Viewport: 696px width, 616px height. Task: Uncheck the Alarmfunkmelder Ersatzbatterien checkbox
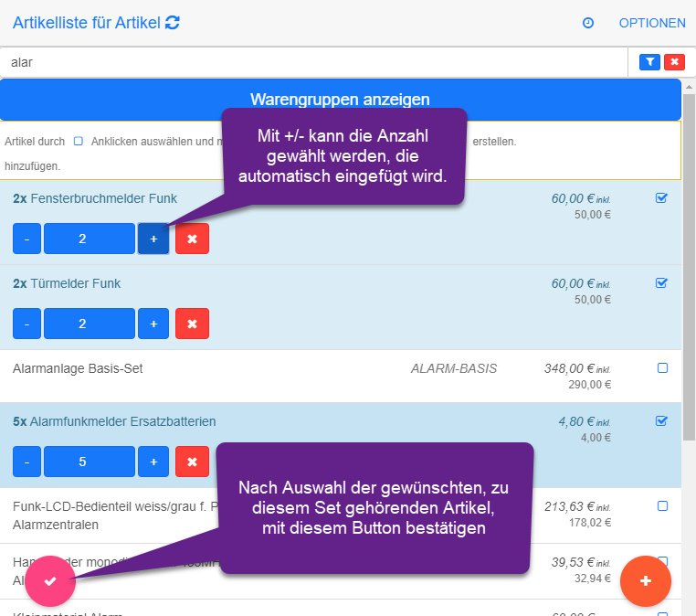point(662,420)
